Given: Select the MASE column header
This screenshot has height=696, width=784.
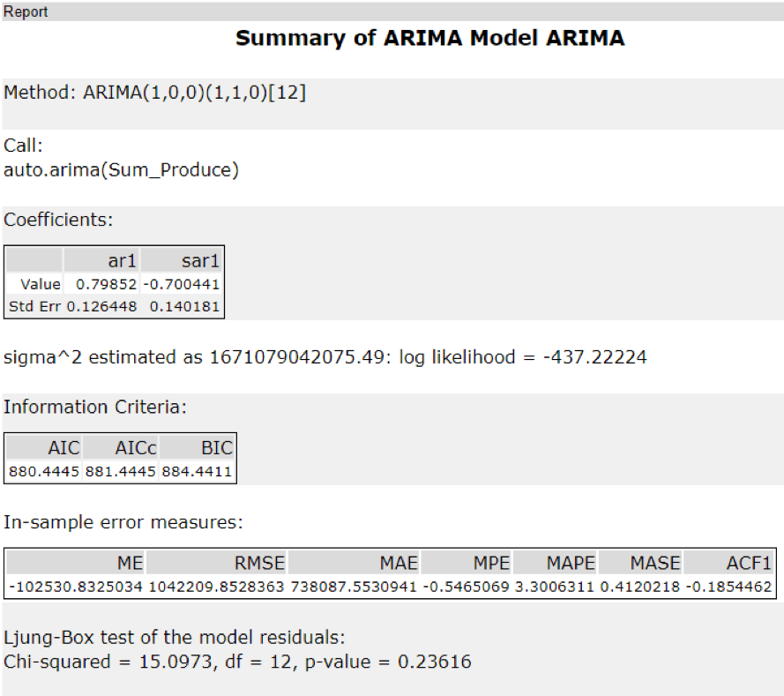Looking at the screenshot, I should [641, 563].
